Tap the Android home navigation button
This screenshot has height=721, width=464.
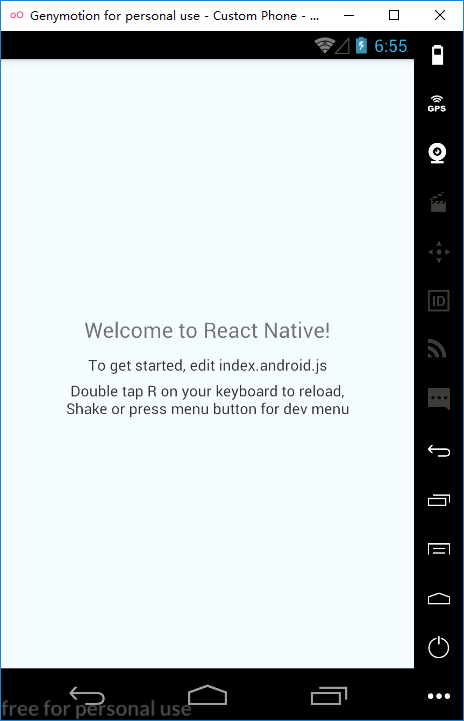207,695
